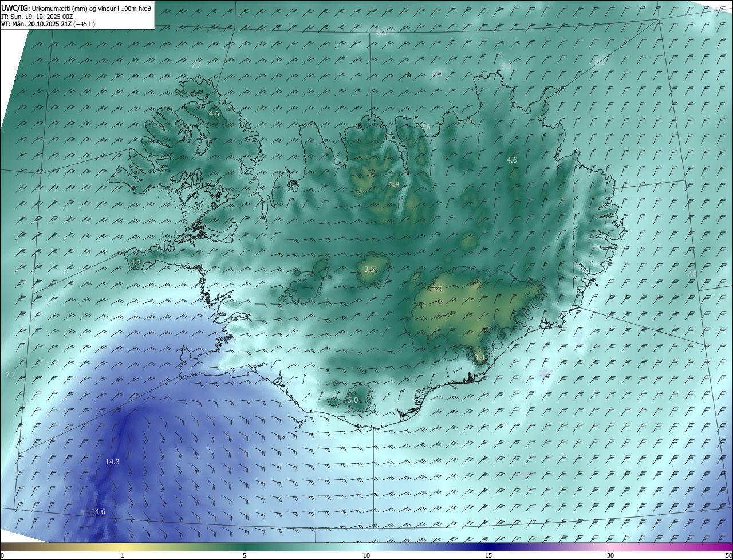Viewport: 733px width, 560px height.
Task: Click the 14.6 value label on the map
Action: coord(98,511)
